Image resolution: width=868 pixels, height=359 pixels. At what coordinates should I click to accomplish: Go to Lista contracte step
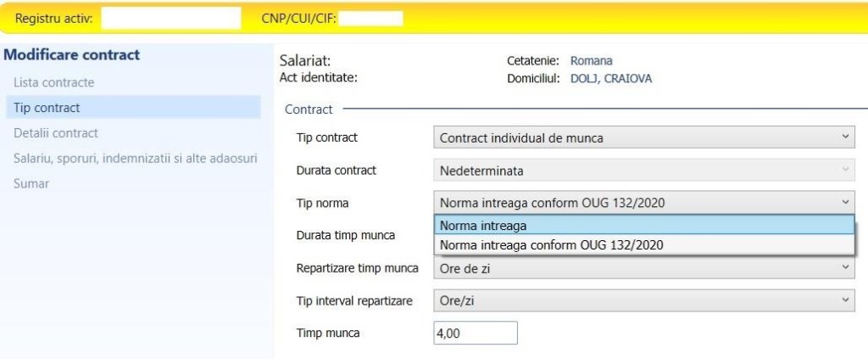[54, 82]
